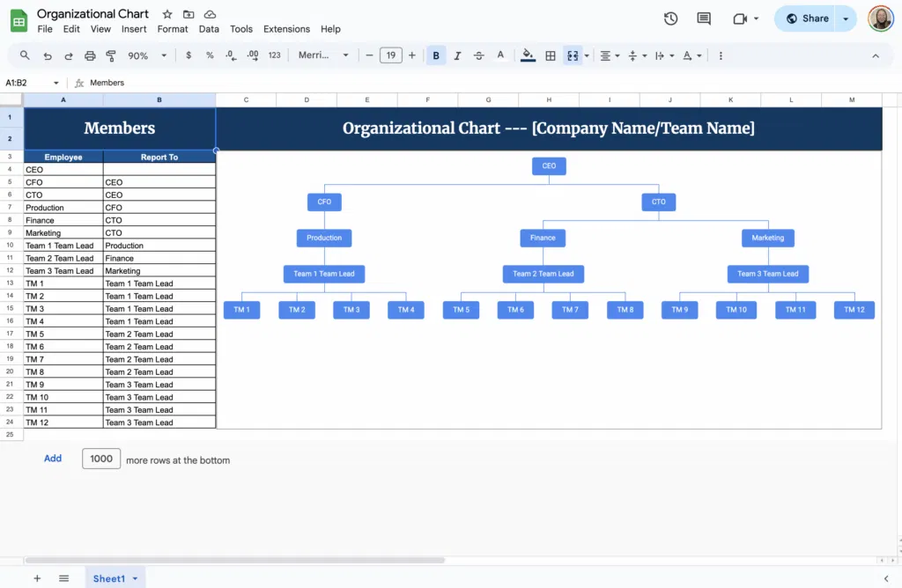Open the Extensions menu
Image resolution: width=902 pixels, height=588 pixels.
pyautogui.click(x=286, y=28)
